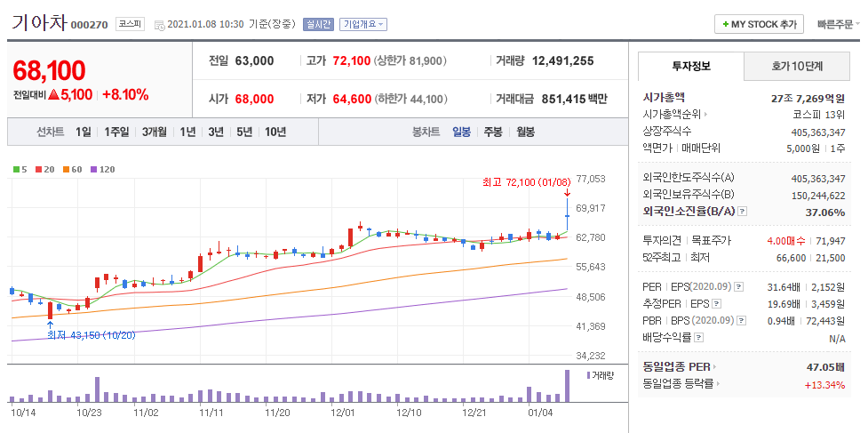Click the 최저 43,150 (10/20) chart marker
Screen dimensions: 868x433
pos(92,335)
